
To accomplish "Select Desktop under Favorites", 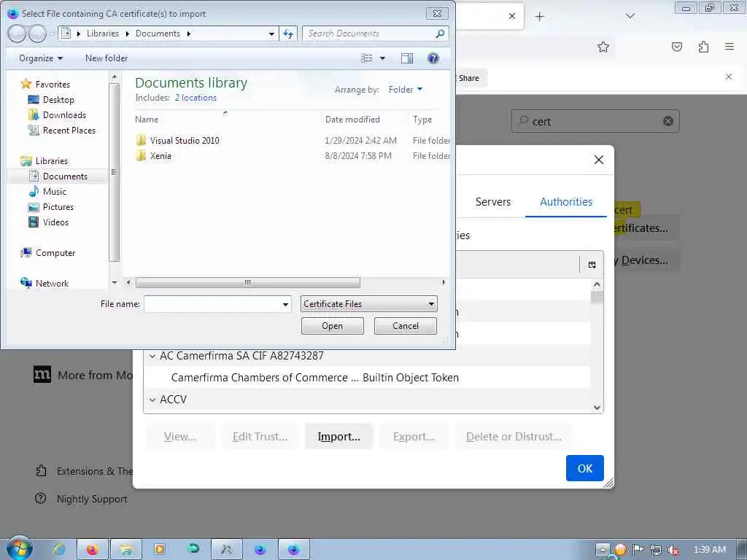I will (x=58, y=100).
